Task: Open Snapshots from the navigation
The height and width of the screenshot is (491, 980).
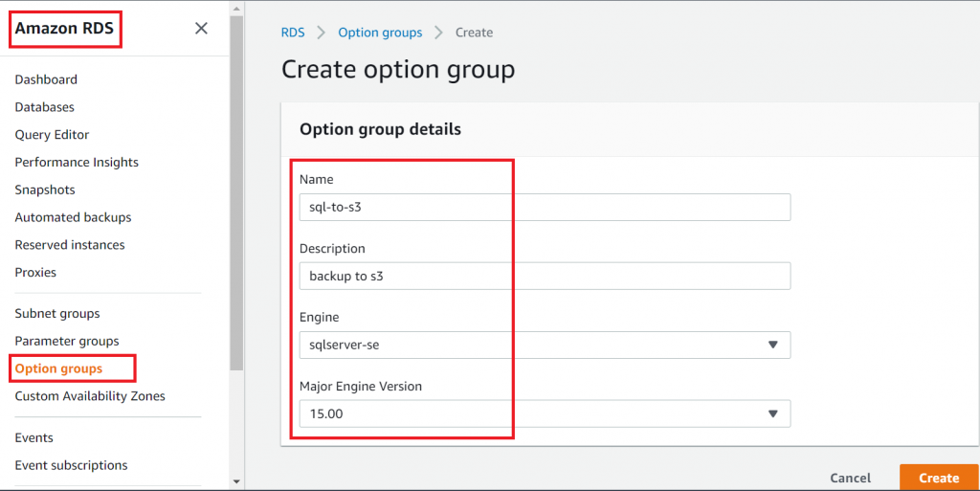Action: 45,190
